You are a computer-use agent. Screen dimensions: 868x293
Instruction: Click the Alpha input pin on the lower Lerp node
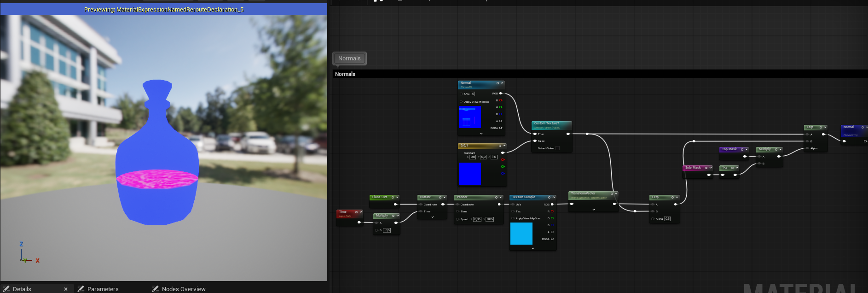(653, 219)
